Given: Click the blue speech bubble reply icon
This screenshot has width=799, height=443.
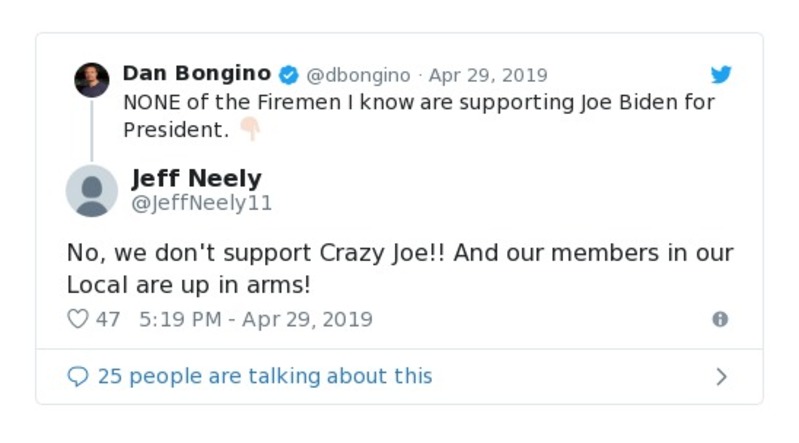Looking at the screenshot, I should (x=78, y=377).
